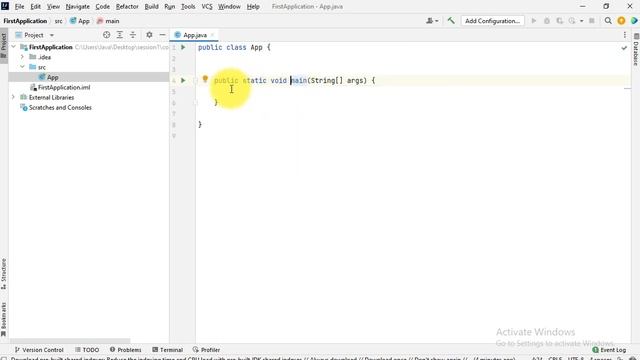Click the Select Opened File target icon
Viewport: 640px width, 360px height.
pos(107,35)
